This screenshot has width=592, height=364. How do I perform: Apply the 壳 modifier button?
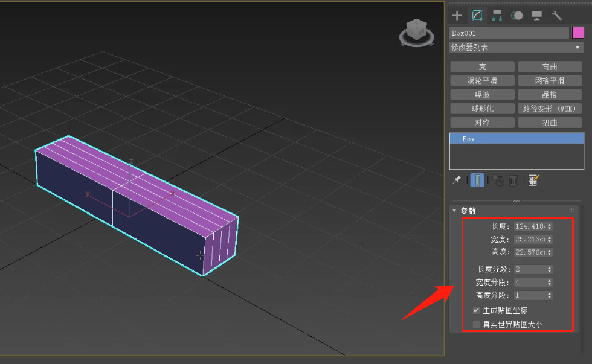[482, 67]
